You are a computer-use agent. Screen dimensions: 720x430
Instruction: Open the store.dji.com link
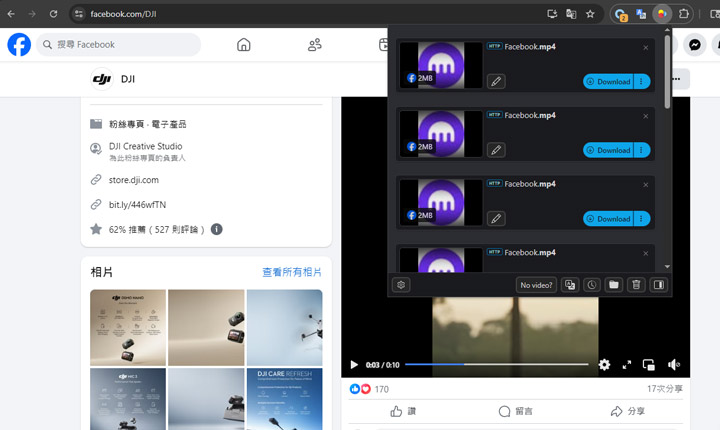coord(134,180)
